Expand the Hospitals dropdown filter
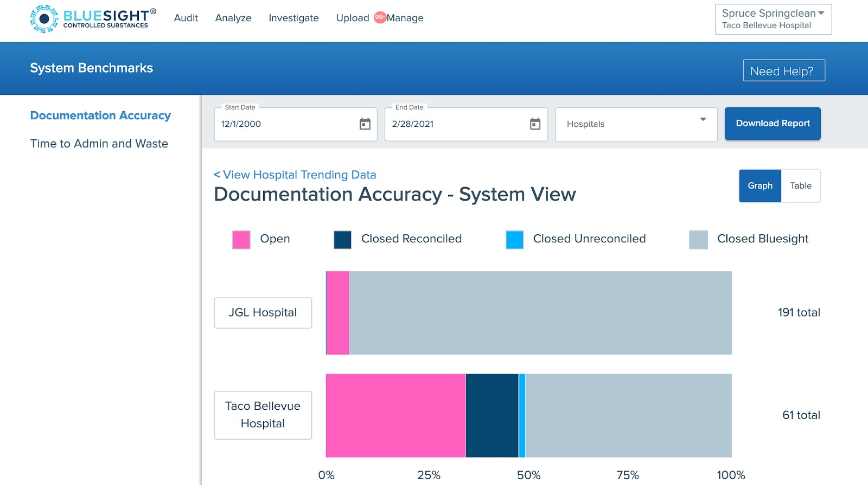Image resolution: width=868 pixels, height=489 pixels. (636, 124)
